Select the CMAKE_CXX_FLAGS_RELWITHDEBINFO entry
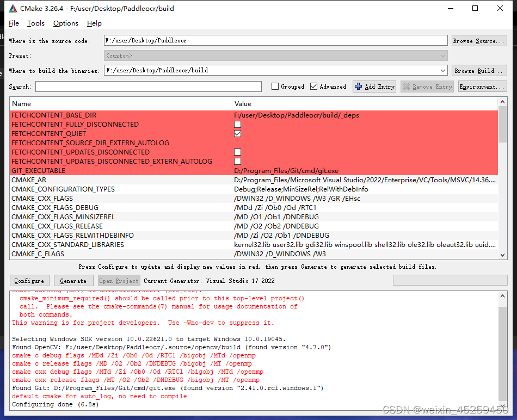 254,235
